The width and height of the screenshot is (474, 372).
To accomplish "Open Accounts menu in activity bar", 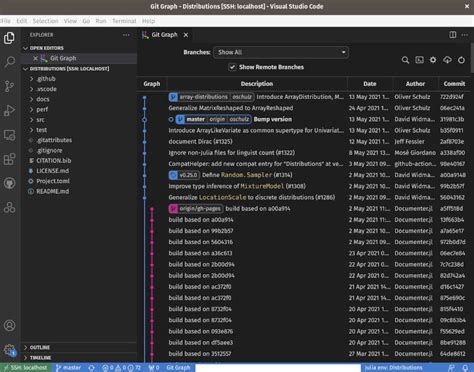I will click(x=9, y=325).
